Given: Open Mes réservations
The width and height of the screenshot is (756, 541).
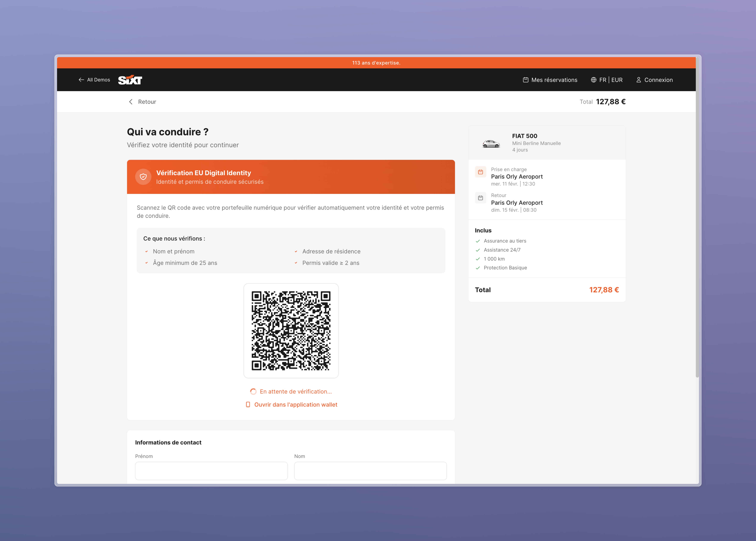Looking at the screenshot, I should [x=550, y=80].
